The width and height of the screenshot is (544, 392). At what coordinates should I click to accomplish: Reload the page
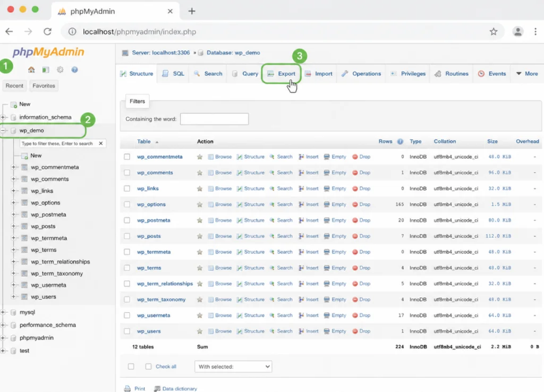point(47,31)
